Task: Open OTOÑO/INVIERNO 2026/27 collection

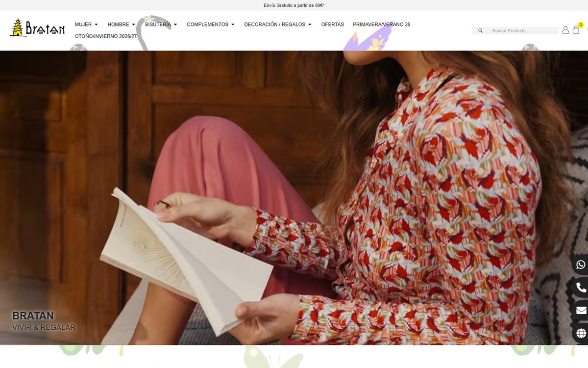Action: [x=106, y=36]
